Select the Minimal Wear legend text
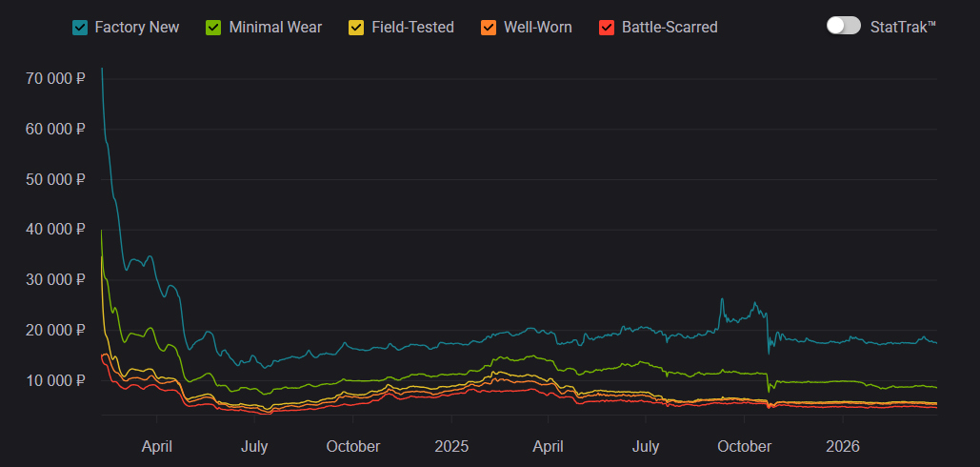This screenshot has width=980, height=467. tap(275, 27)
